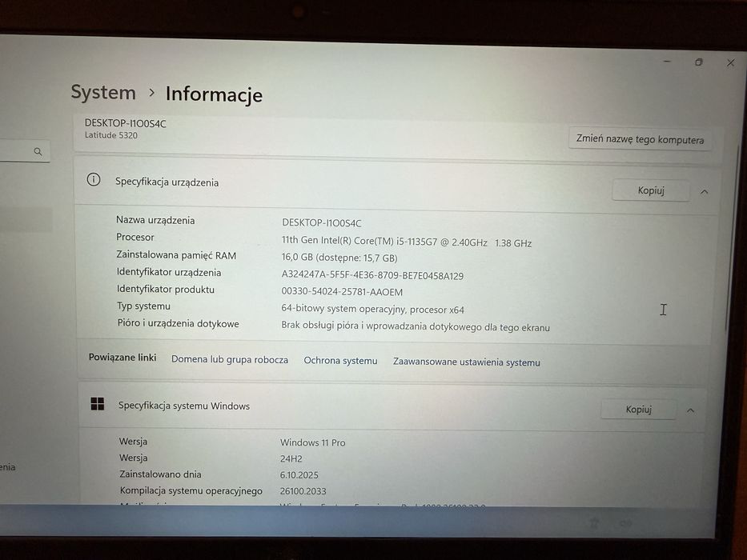Close the Settings window
The width and height of the screenshot is (747, 560).
[x=730, y=63]
